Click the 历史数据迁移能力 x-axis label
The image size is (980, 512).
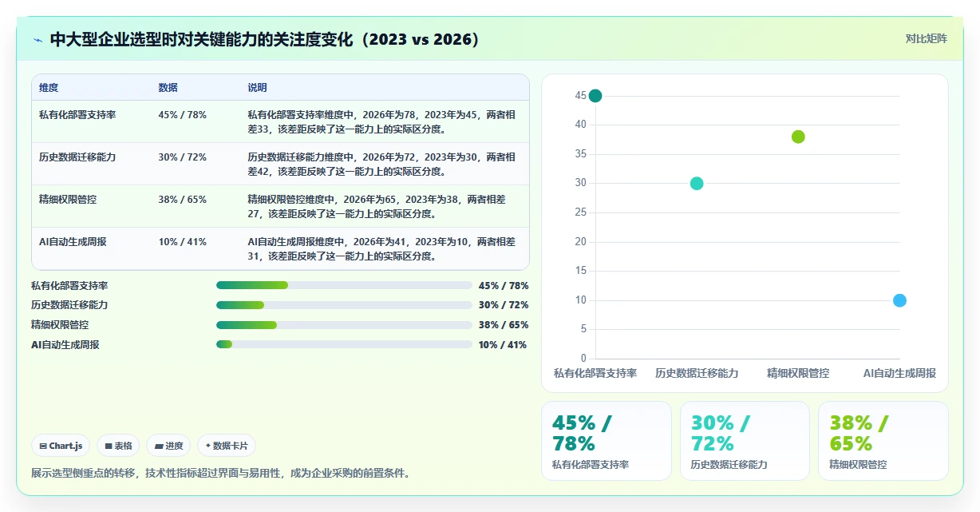point(697,373)
